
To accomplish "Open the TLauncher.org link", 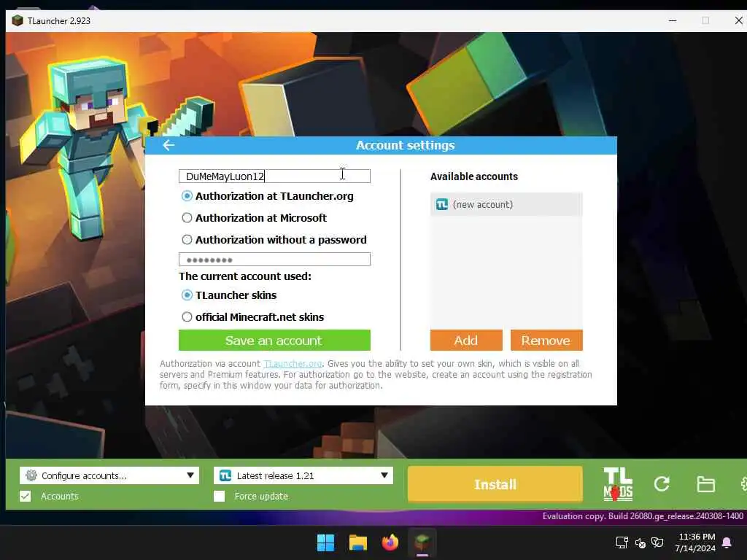I will [293, 364].
